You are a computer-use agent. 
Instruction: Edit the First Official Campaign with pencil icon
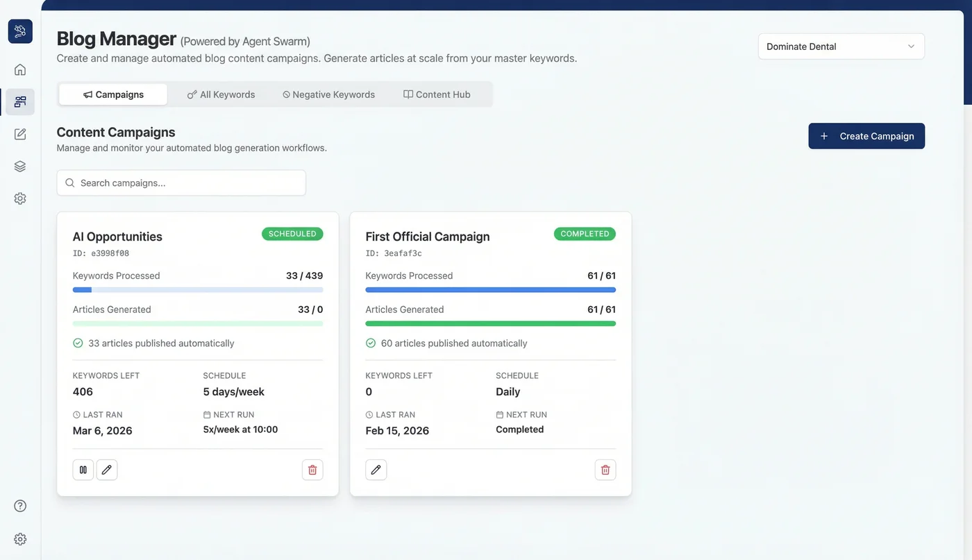pyautogui.click(x=376, y=469)
